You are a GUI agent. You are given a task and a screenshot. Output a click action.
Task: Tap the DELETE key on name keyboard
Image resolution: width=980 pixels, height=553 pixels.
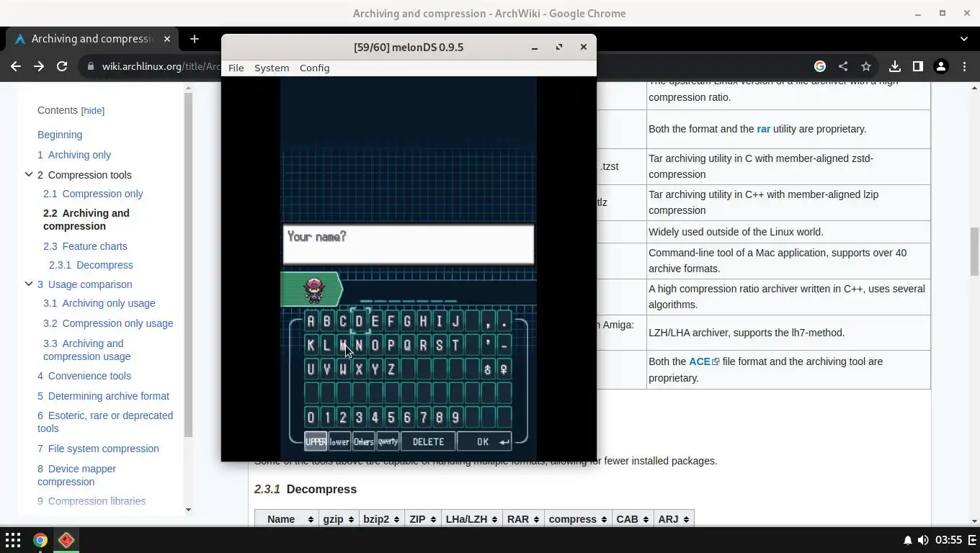click(428, 441)
